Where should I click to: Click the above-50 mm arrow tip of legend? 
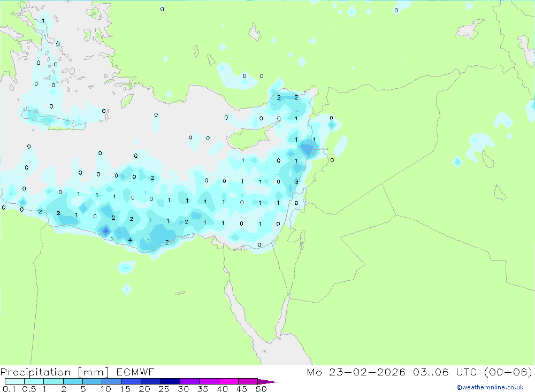(267, 381)
